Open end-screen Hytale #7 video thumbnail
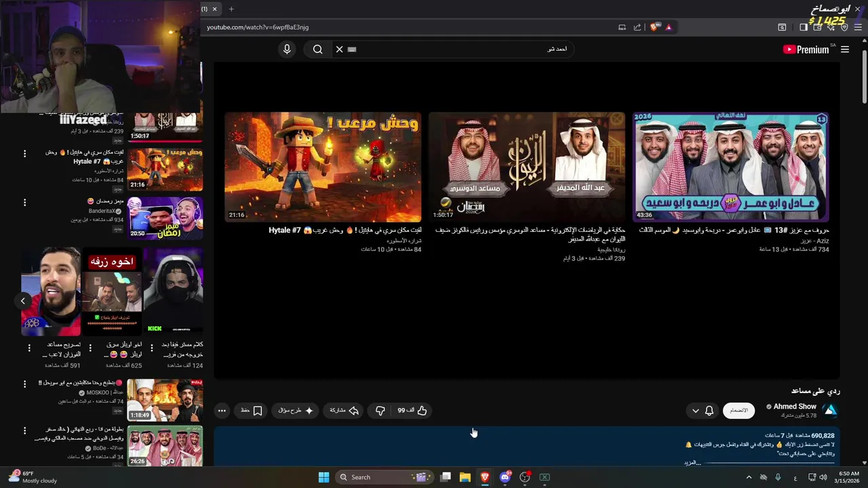Image resolution: width=868 pixels, height=488 pixels. coord(323,167)
